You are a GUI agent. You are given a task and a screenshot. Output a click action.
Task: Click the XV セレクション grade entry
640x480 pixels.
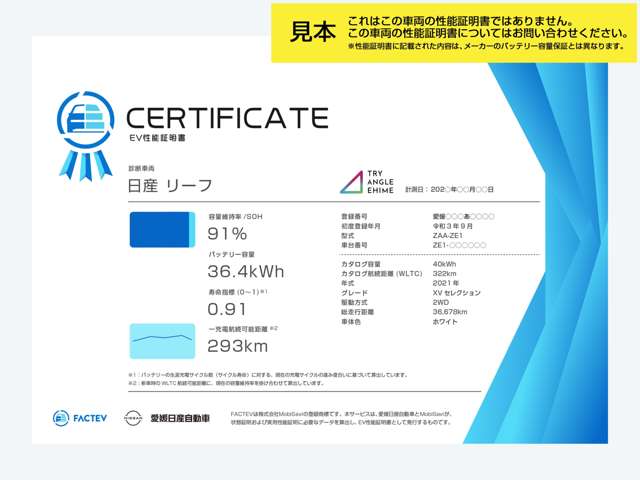tap(457, 293)
